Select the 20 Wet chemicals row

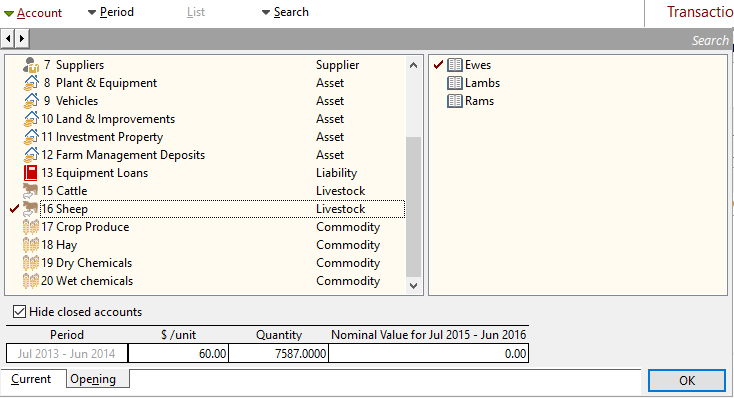[x=213, y=281]
